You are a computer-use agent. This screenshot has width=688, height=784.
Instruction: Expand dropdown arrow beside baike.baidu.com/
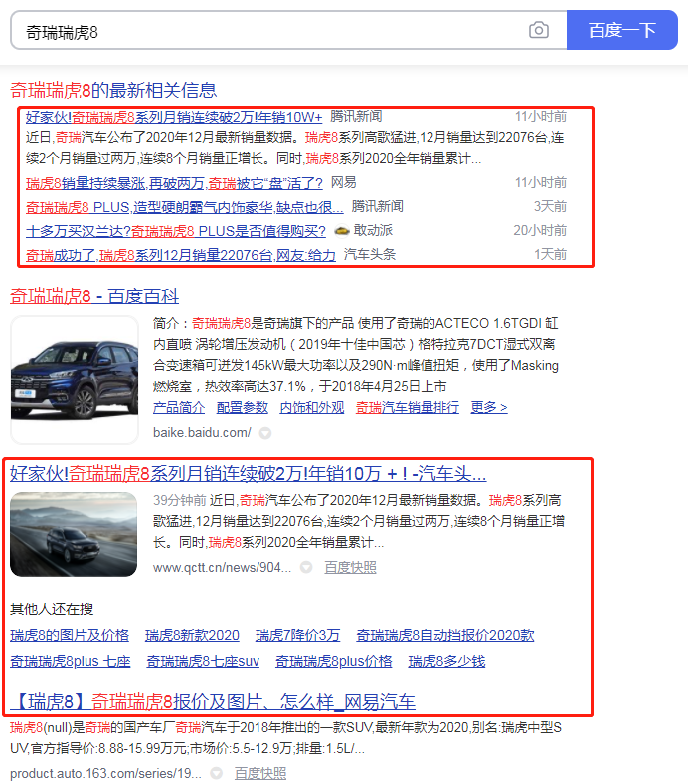click(x=265, y=433)
